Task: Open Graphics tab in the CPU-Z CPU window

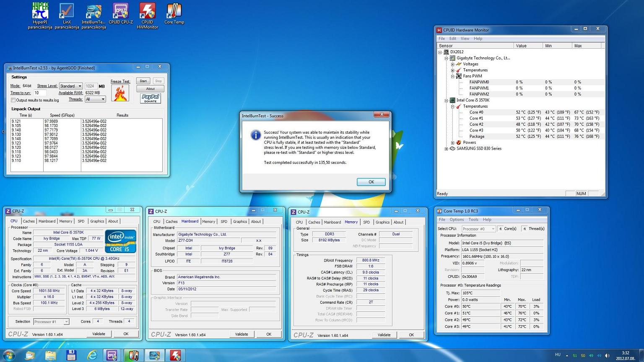Action: pyautogui.click(x=97, y=221)
